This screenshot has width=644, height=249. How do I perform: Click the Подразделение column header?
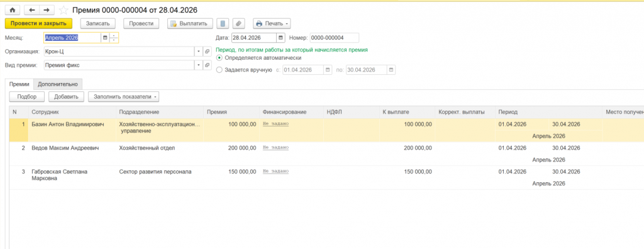[160, 112]
